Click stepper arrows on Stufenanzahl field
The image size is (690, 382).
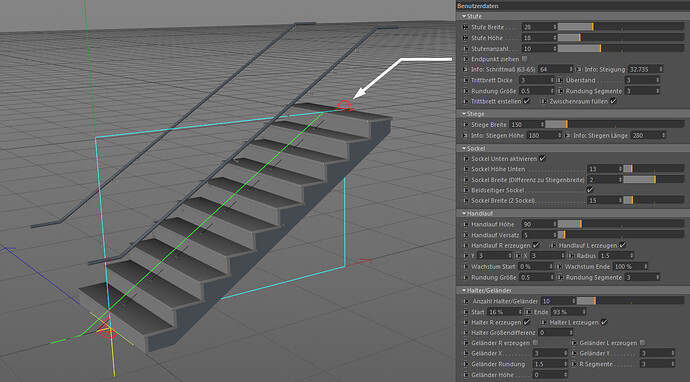554,48
